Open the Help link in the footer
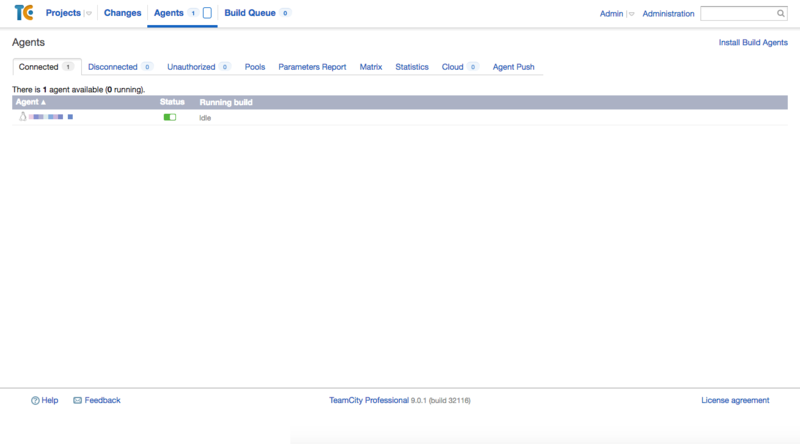The image size is (800, 444). 49,401
